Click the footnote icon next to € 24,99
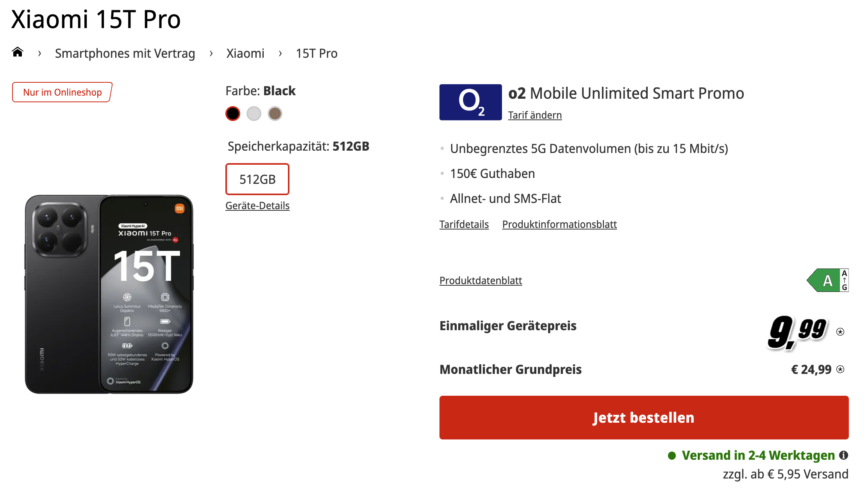868x498 pixels. (841, 369)
